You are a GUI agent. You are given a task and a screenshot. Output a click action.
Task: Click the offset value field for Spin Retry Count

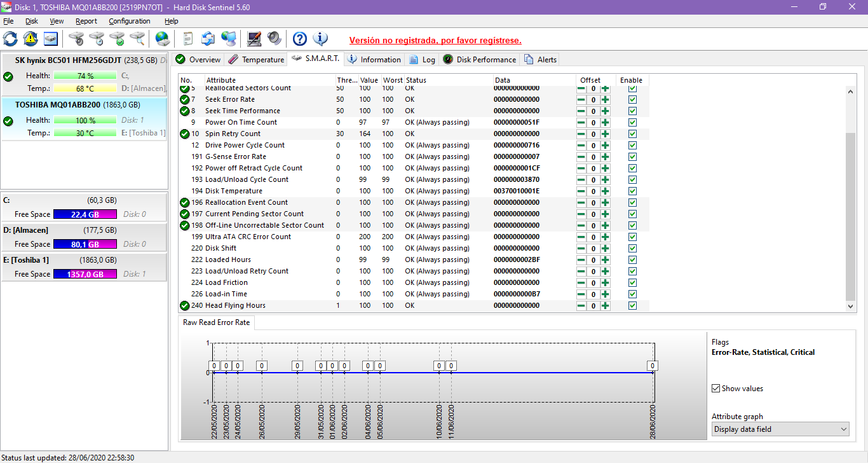593,134
